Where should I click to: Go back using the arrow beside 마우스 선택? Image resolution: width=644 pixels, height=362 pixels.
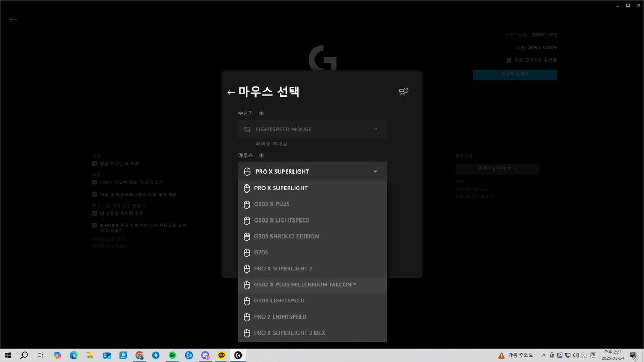click(x=231, y=92)
